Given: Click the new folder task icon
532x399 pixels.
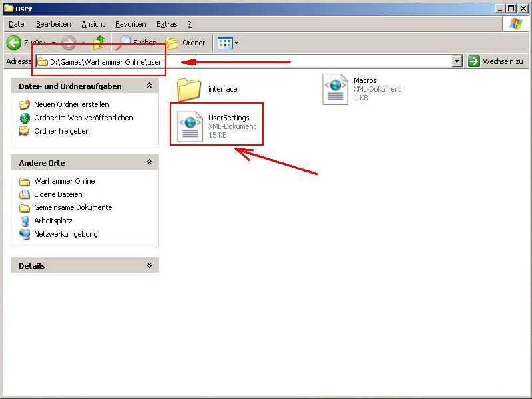Looking at the screenshot, I should click(25, 105).
